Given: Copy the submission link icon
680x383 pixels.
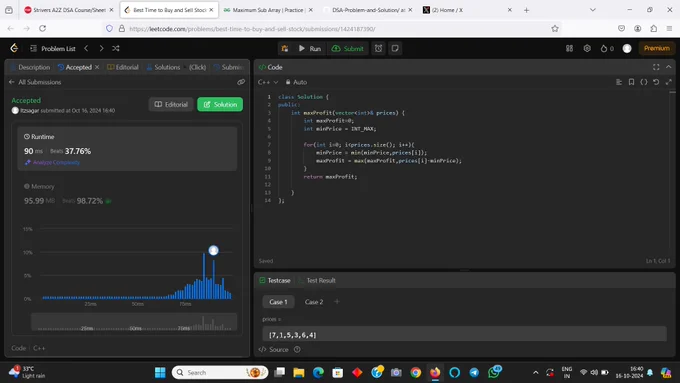Looking at the screenshot, I should tap(241, 82).
